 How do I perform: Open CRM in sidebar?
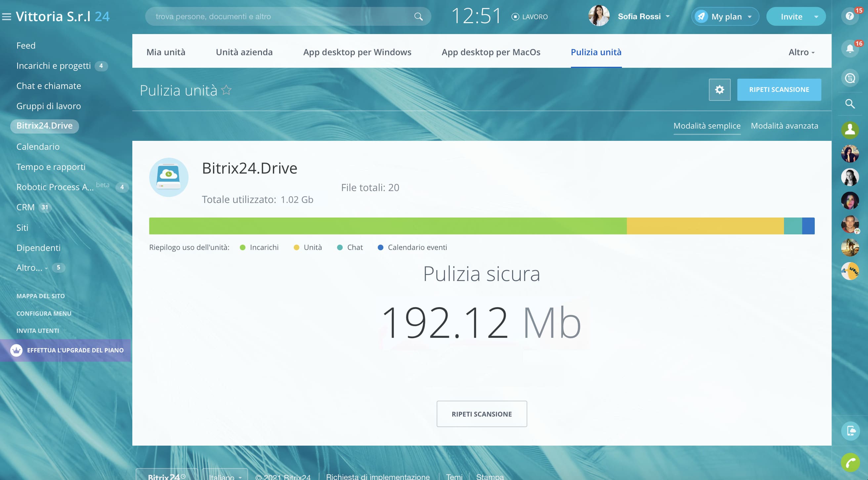(x=25, y=207)
